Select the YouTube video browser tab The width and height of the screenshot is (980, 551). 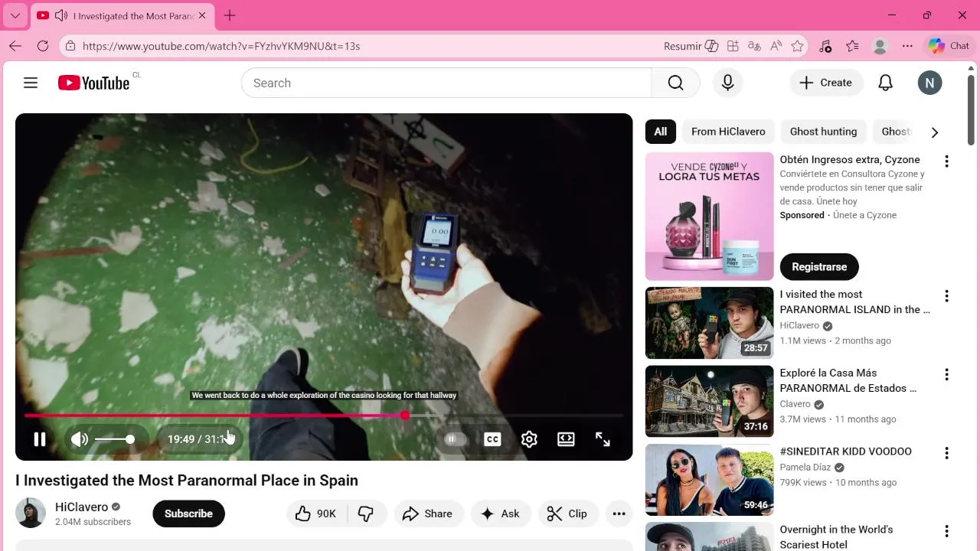pos(122,15)
